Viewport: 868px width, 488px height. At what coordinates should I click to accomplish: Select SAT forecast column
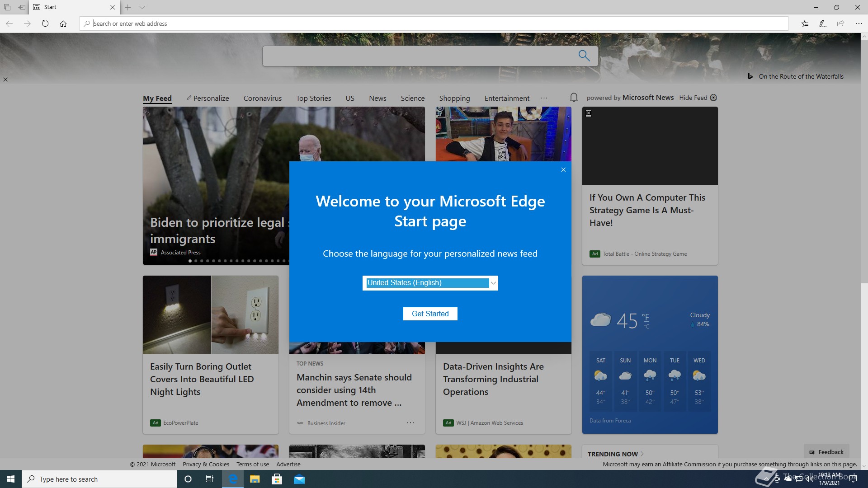[x=600, y=381]
